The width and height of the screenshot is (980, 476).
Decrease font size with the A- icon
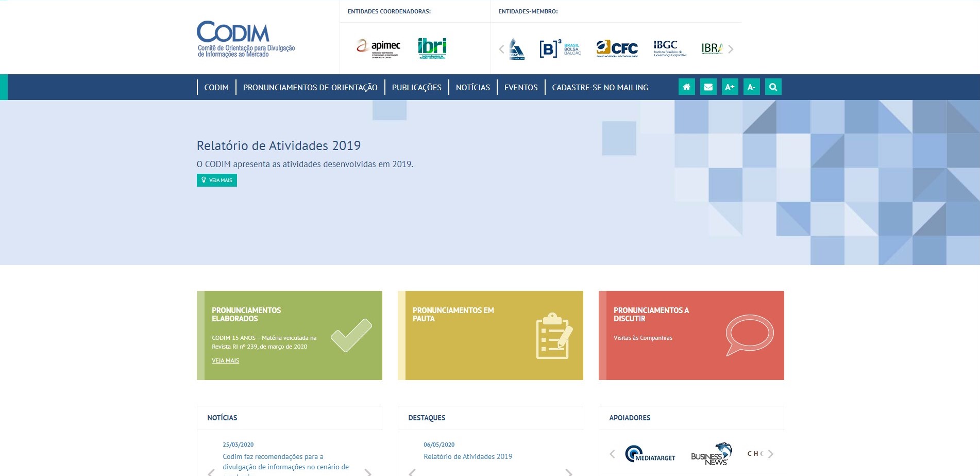click(x=751, y=87)
